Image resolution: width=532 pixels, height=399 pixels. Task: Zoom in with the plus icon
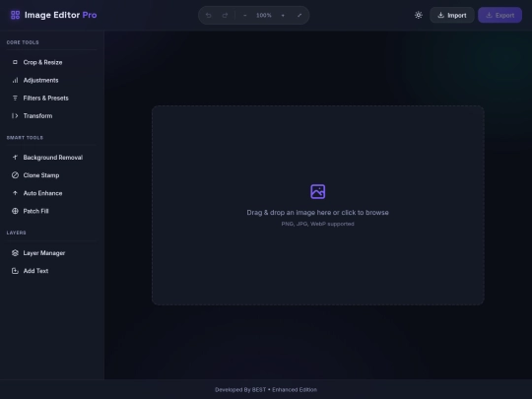coord(283,15)
